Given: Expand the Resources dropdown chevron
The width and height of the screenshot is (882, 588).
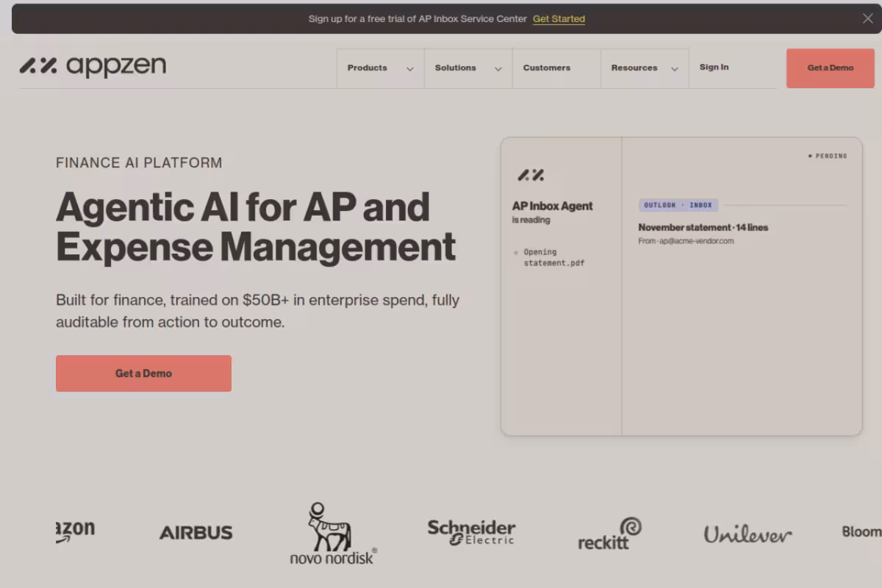Looking at the screenshot, I should (674, 69).
